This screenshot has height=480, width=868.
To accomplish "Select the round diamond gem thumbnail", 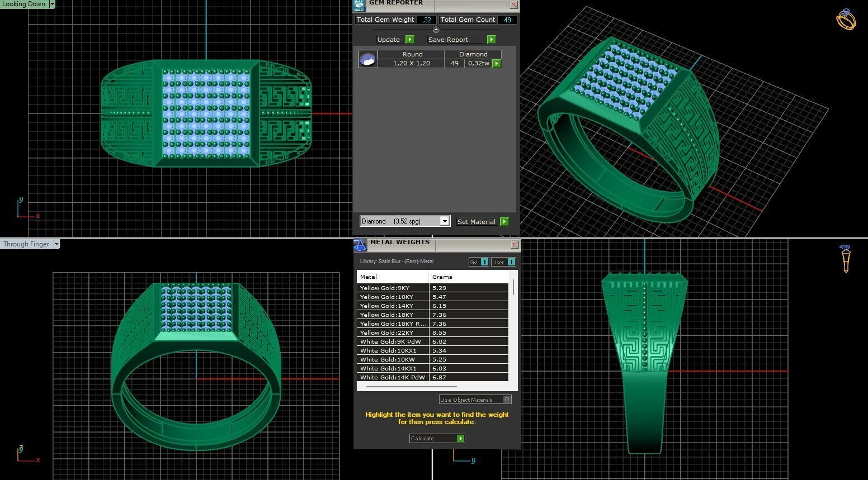I will point(367,59).
